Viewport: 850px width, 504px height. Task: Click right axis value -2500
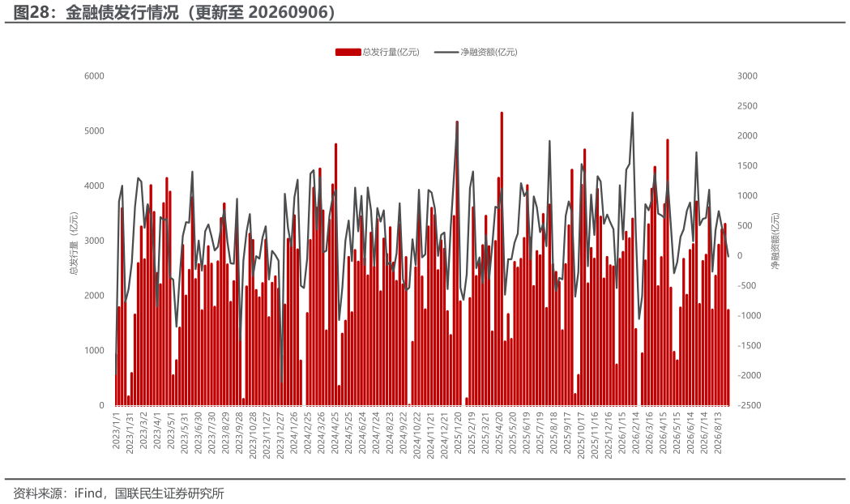pyautogui.click(x=748, y=405)
